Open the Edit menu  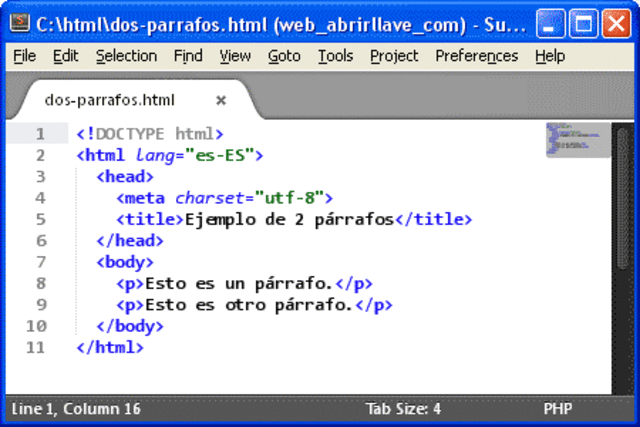[65, 56]
